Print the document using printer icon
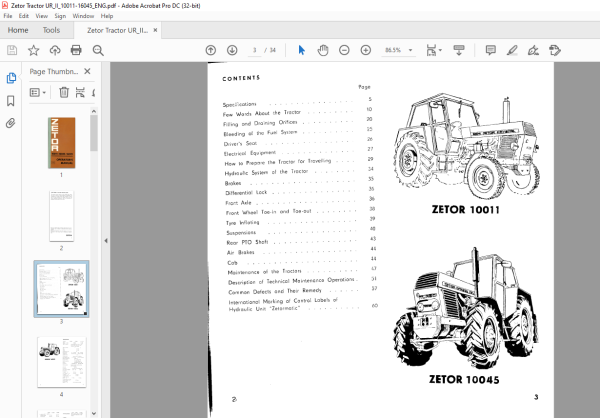This screenshot has width=600, height=418. coord(76,50)
